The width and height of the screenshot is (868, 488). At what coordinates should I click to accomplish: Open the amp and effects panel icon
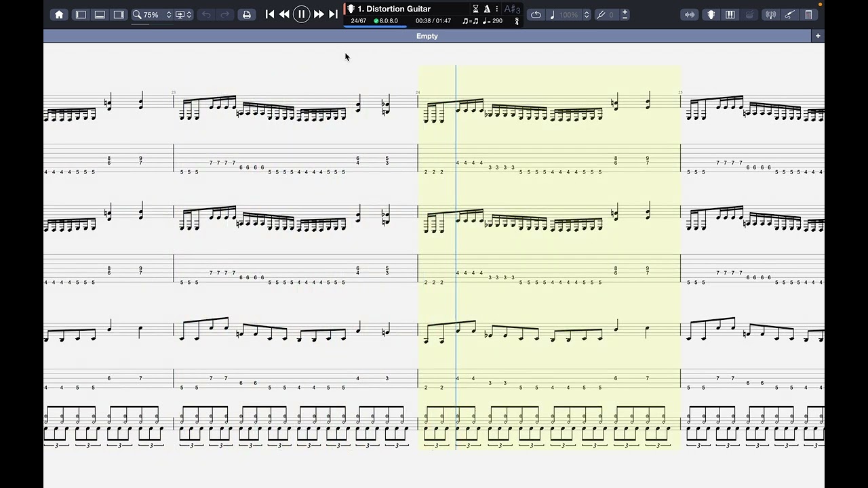809,14
